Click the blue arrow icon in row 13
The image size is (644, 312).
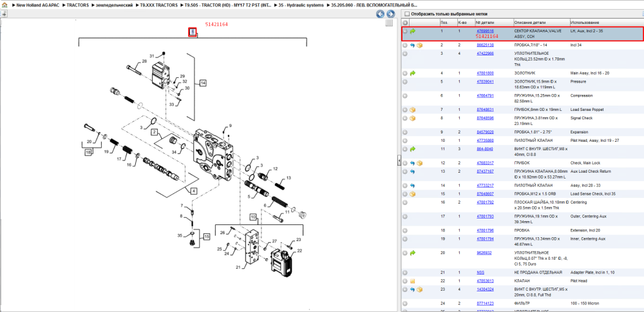413,171
